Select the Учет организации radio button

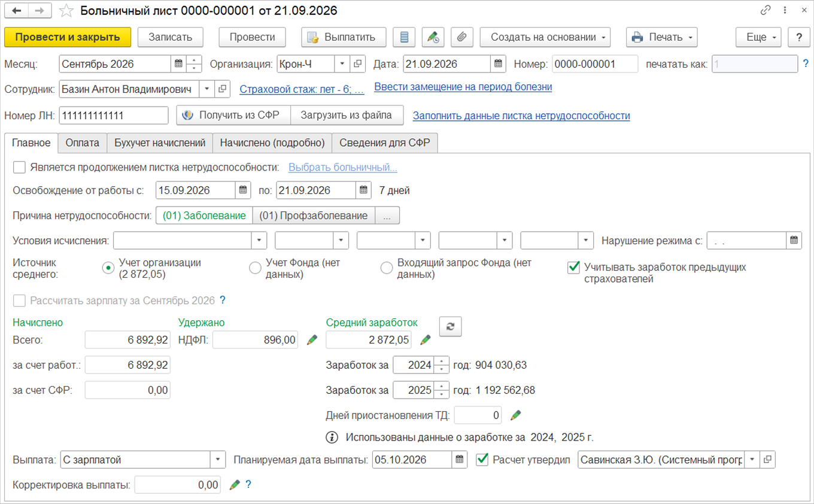point(108,268)
